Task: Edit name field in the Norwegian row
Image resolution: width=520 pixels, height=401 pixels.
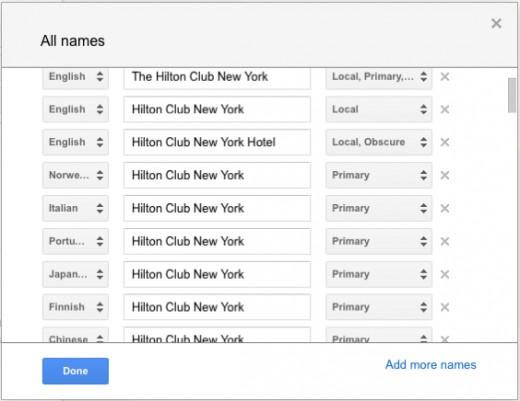Action: coord(217,175)
